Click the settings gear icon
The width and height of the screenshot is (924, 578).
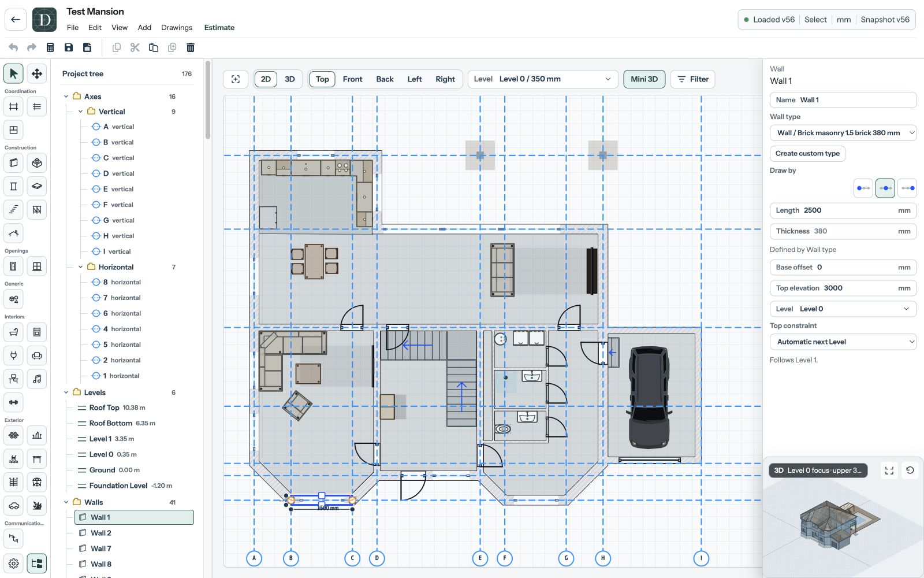pos(14,563)
